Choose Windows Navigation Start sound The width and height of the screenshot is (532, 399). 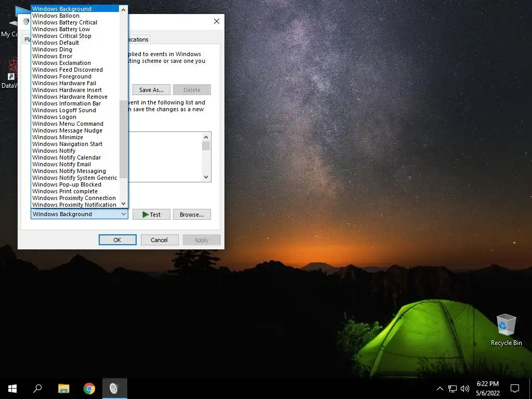(x=75, y=144)
